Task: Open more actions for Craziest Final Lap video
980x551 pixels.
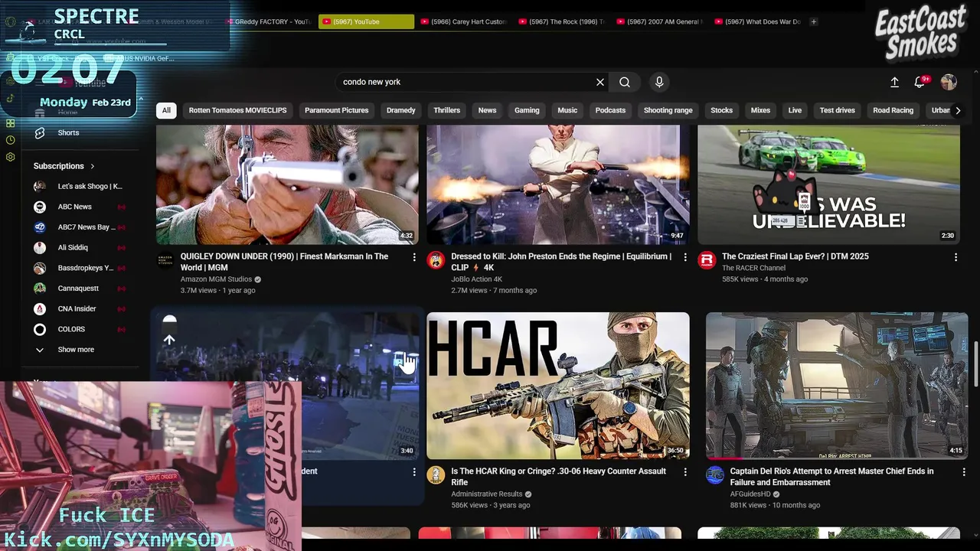Action: pos(955,257)
